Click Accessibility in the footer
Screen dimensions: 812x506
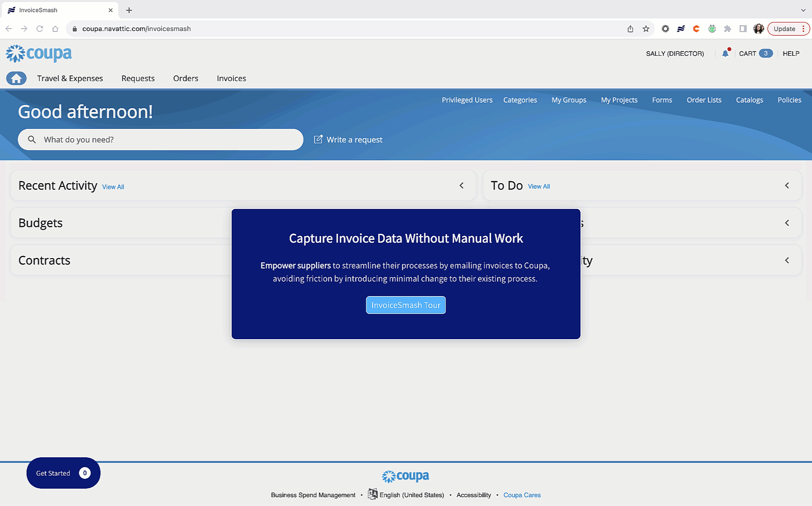[474, 495]
